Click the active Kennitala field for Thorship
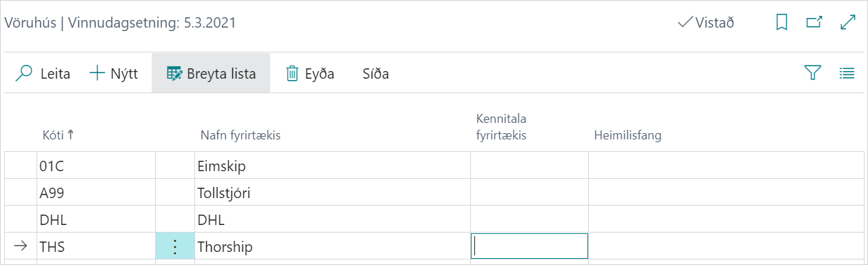 tap(529, 246)
